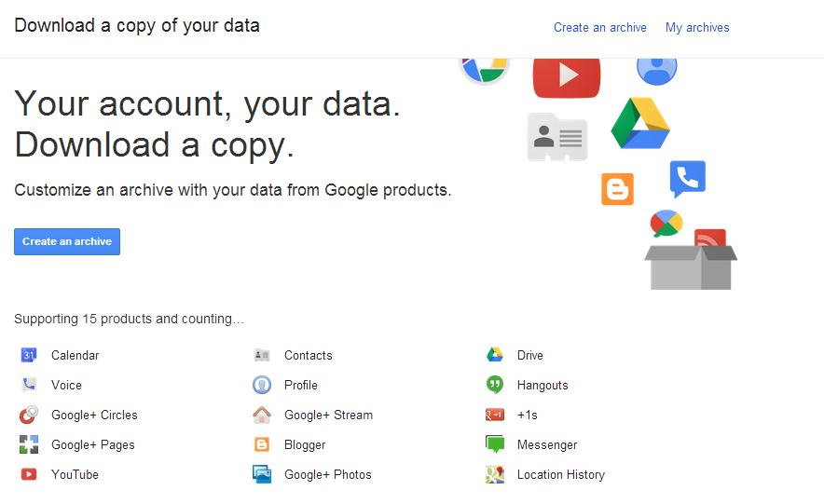Viewport: 824px width, 504px height.
Task: Click the Location History map icon
Action: [x=495, y=474]
